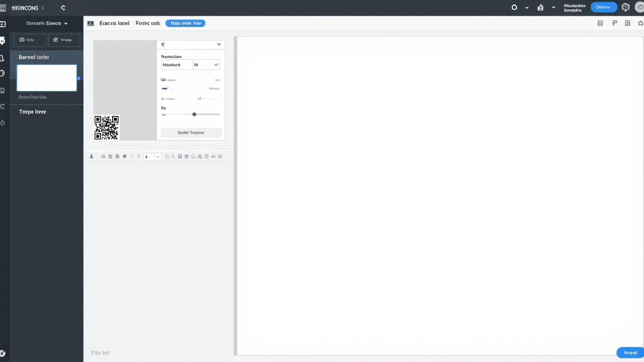Click the blue button in the top bar
The image size is (644, 362).
tap(603, 7)
